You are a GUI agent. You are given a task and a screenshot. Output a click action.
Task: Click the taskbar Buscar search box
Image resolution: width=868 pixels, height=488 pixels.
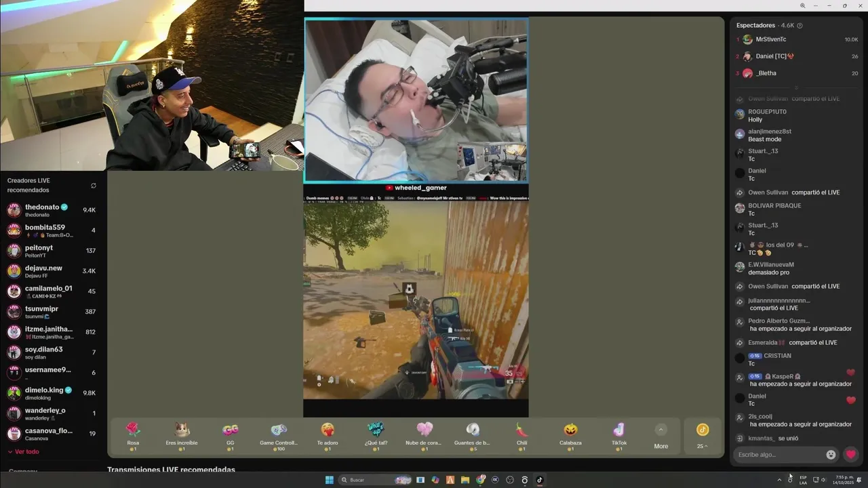pos(376,480)
